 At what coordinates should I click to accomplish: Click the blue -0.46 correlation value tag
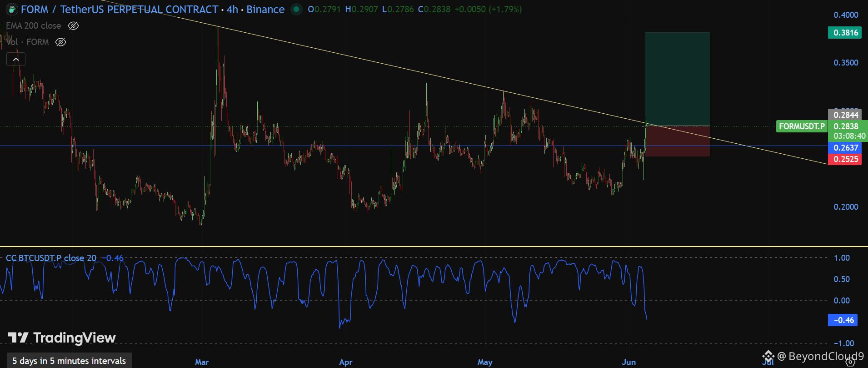tap(843, 320)
